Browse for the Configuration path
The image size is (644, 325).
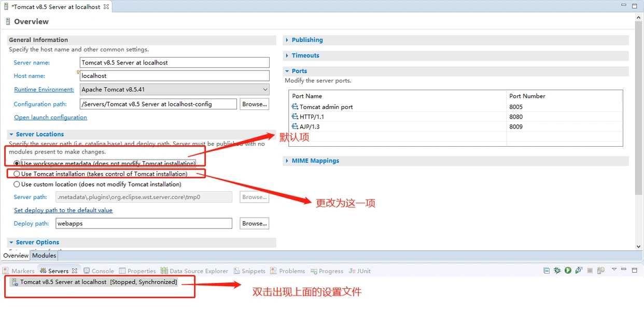pos(254,104)
